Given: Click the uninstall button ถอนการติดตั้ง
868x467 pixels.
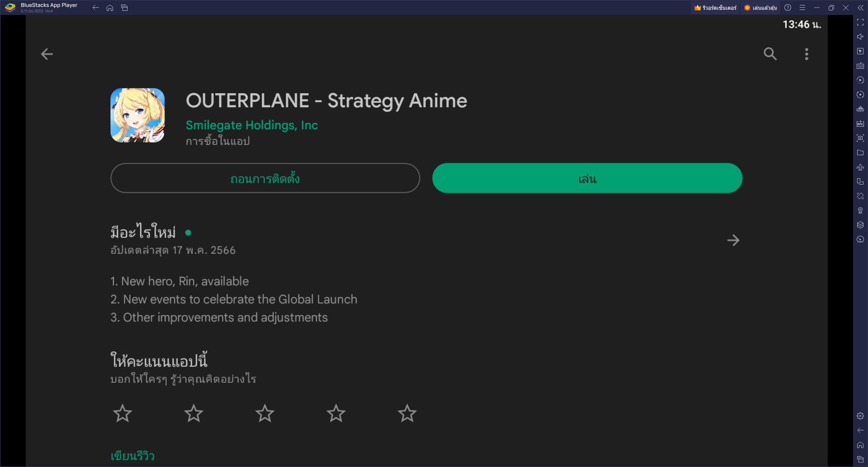Looking at the screenshot, I should 265,178.
